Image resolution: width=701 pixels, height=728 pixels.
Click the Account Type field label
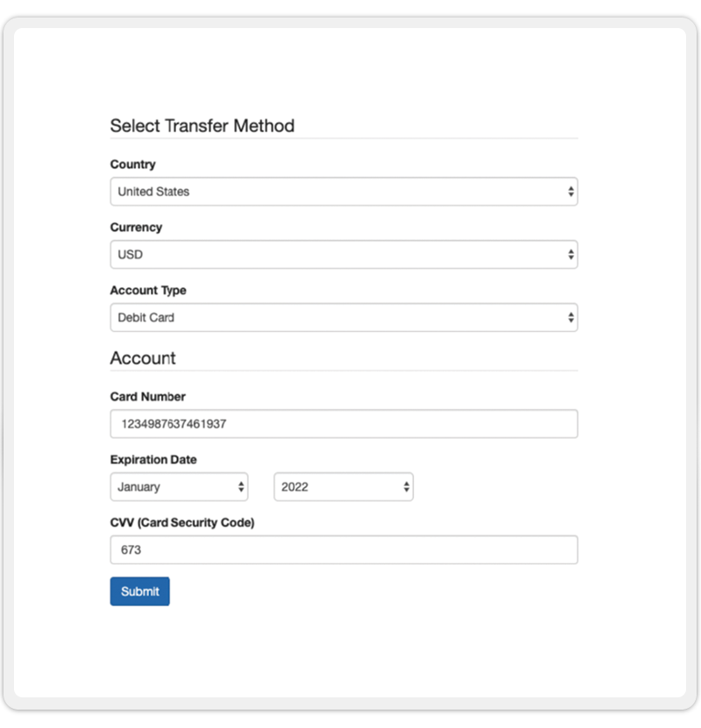pos(148,291)
